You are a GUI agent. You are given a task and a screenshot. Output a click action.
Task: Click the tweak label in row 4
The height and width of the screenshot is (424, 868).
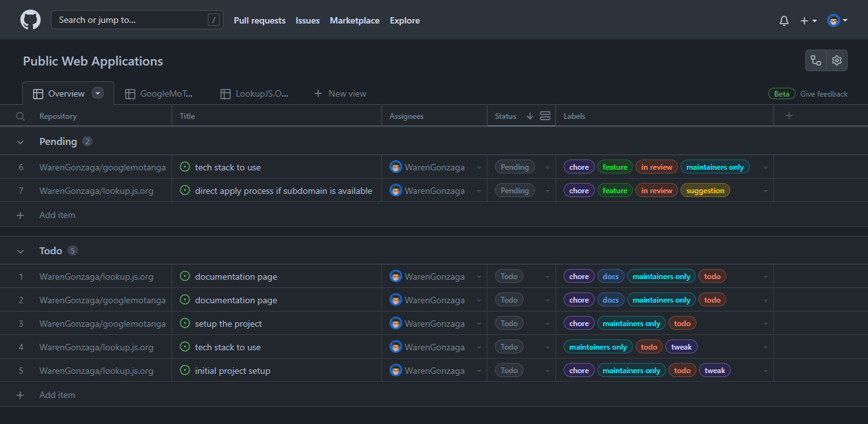point(682,347)
